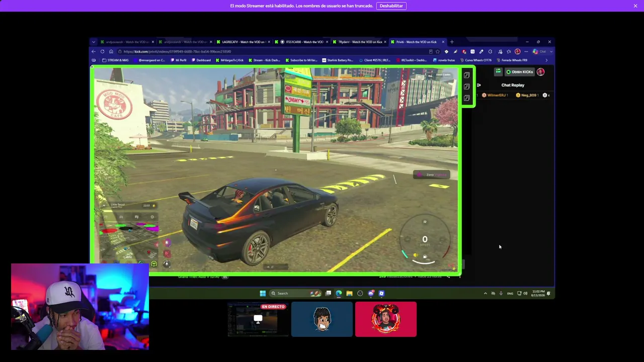Disable Streamer mode with the Deshabilitar button
The height and width of the screenshot is (362, 644).
coord(391,6)
